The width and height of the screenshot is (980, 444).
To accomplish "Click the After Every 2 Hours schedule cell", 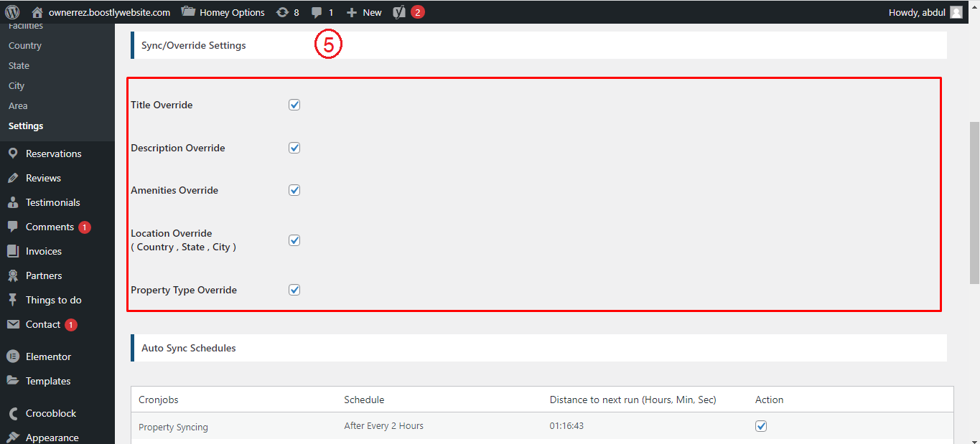I will click(x=383, y=426).
